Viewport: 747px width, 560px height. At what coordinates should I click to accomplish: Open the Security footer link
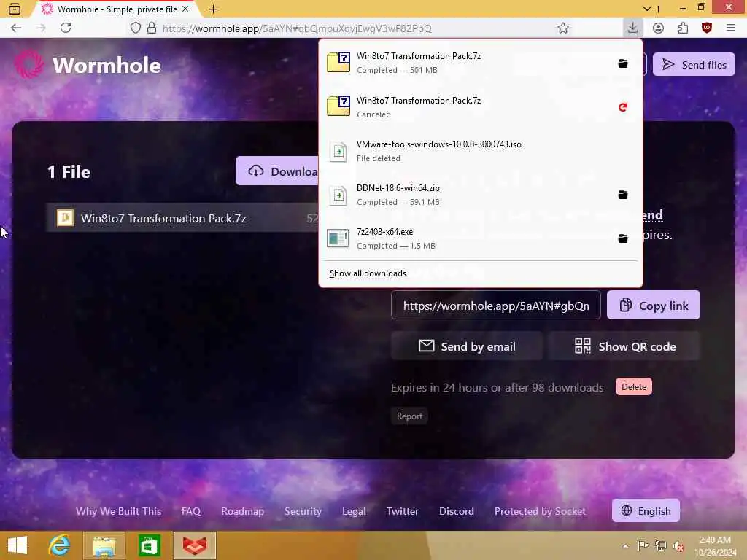pyautogui.click(x=303, y=511)
